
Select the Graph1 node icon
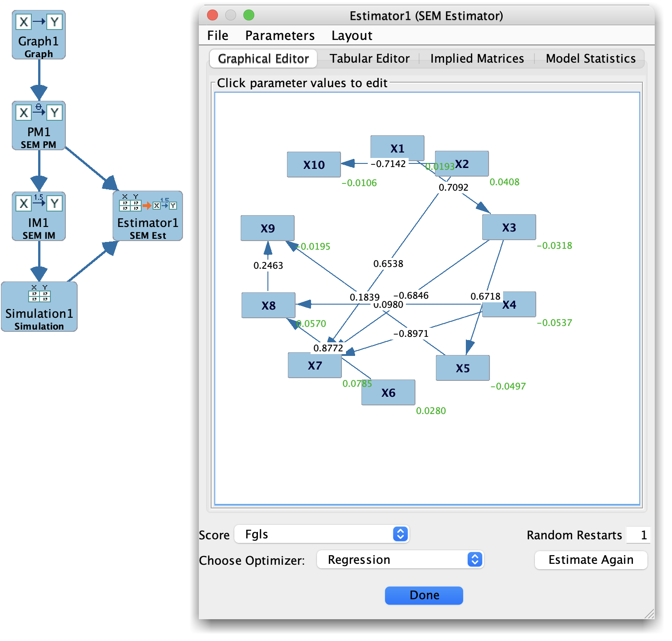point(39,35)
